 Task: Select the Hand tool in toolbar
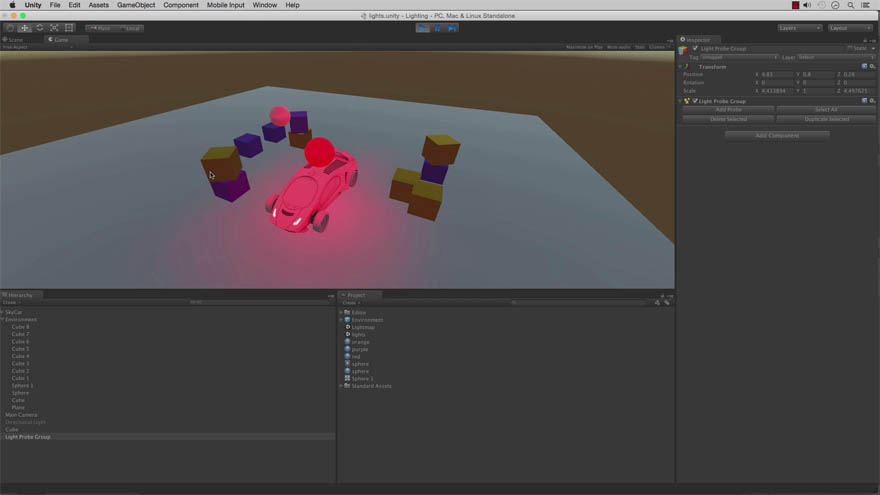pos(10,28)
